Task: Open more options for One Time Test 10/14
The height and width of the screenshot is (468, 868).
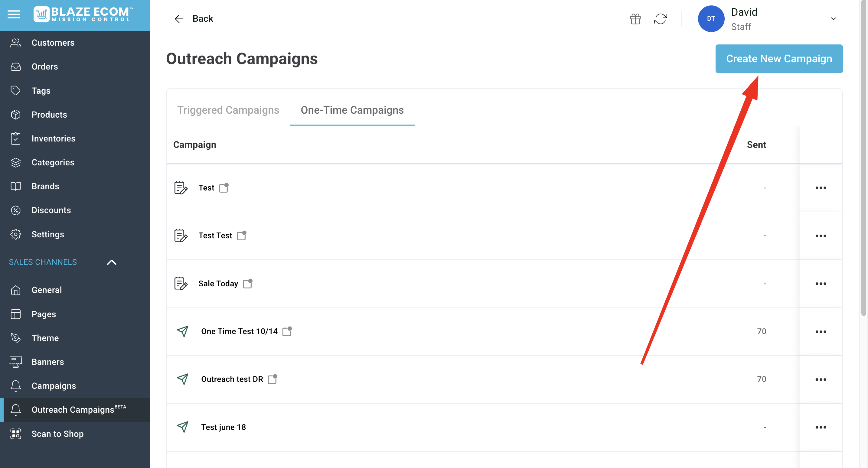Action: click(x=821, y=332)
